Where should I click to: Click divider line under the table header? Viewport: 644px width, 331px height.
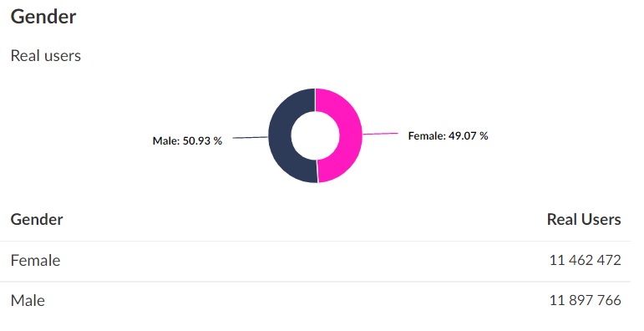click(315, 242)
